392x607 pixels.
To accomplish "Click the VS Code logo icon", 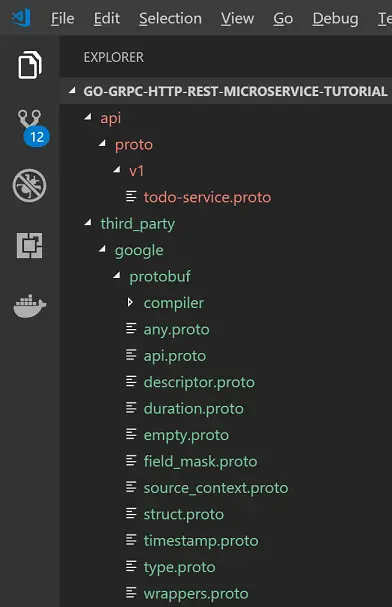I will (x=21, y=18).
